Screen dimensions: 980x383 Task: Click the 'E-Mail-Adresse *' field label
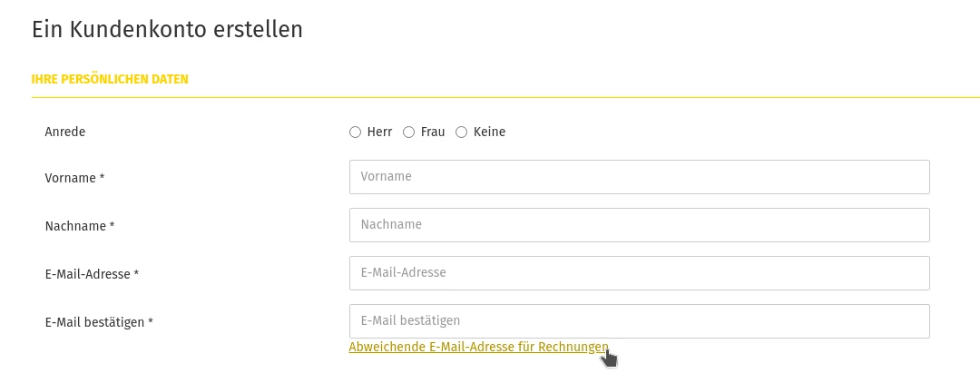[x=92, y=274]
